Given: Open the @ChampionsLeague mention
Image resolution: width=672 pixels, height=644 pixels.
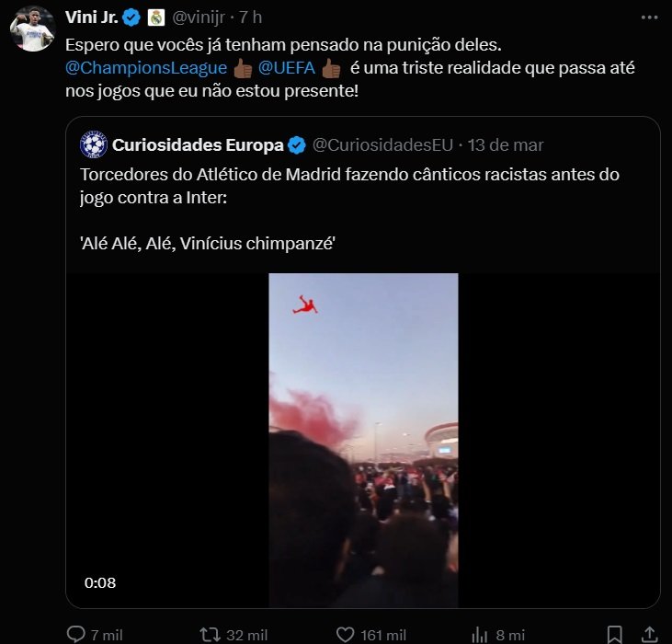Looking at the screenshot, I should 146,67.
